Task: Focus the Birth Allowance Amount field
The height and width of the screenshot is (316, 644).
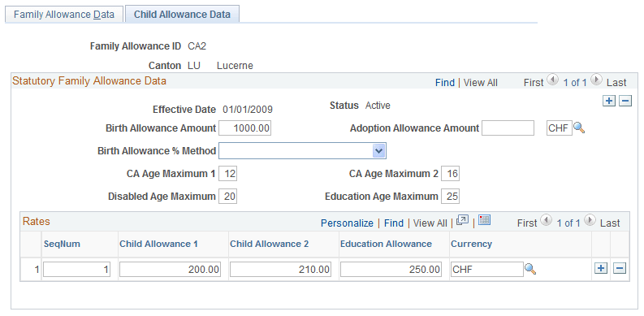Action: tap(244, 128)
